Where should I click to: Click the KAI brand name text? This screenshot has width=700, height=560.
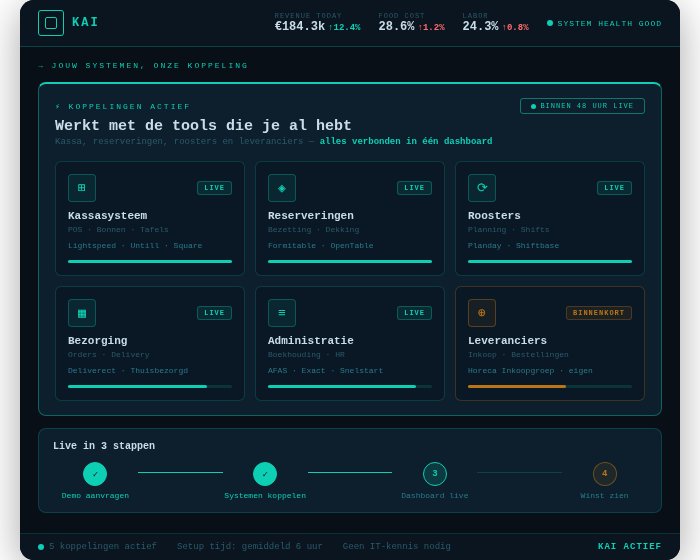[85, 22]
